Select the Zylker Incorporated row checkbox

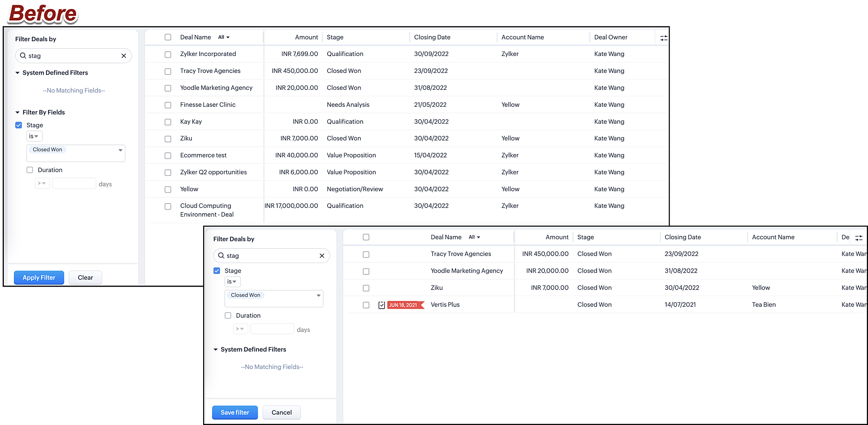coord(168,54)
